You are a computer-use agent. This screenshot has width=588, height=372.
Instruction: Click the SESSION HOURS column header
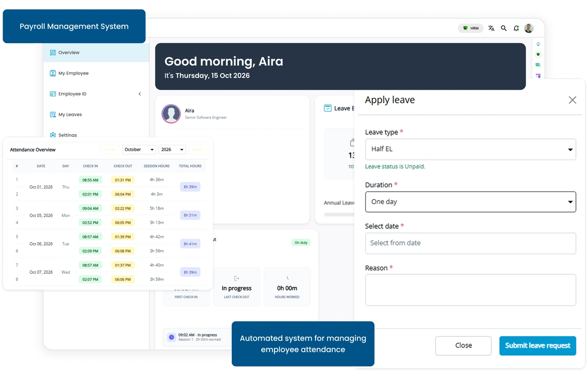click(156, 166)
